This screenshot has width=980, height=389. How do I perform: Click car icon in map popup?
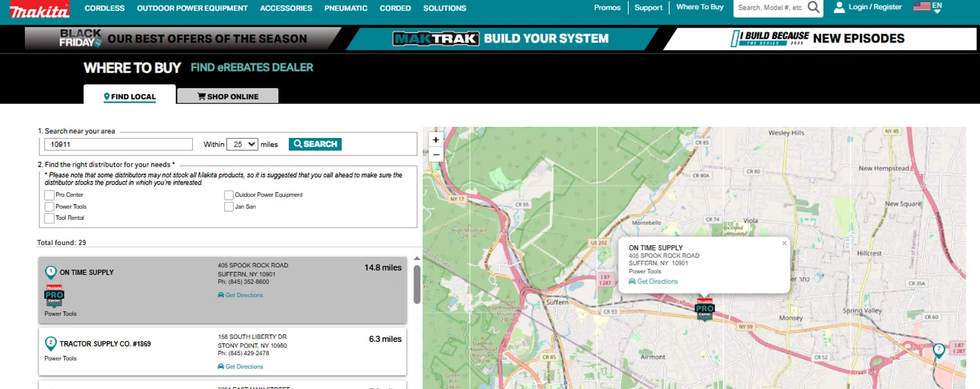(x=632, y=282)
